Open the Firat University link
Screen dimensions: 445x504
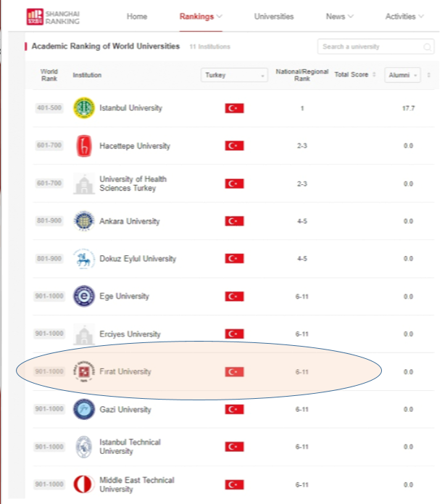pyautogui.click(x=125, y=371)
